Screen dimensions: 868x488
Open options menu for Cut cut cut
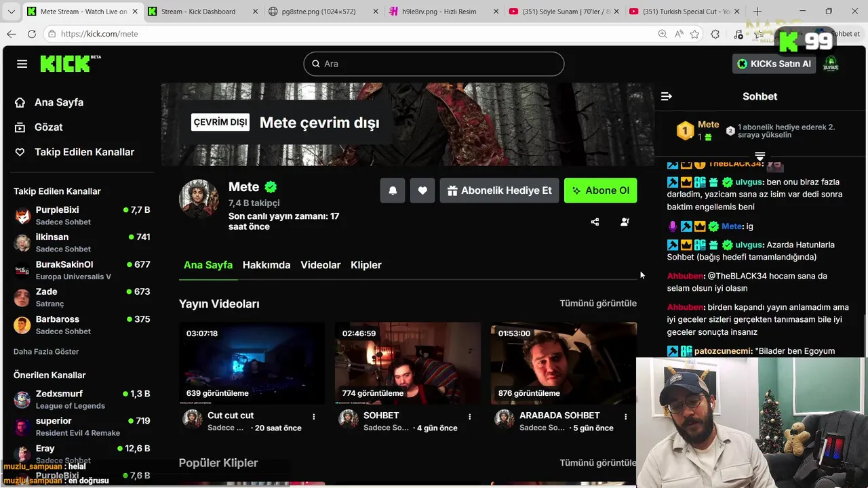click(x=313, y=416)
